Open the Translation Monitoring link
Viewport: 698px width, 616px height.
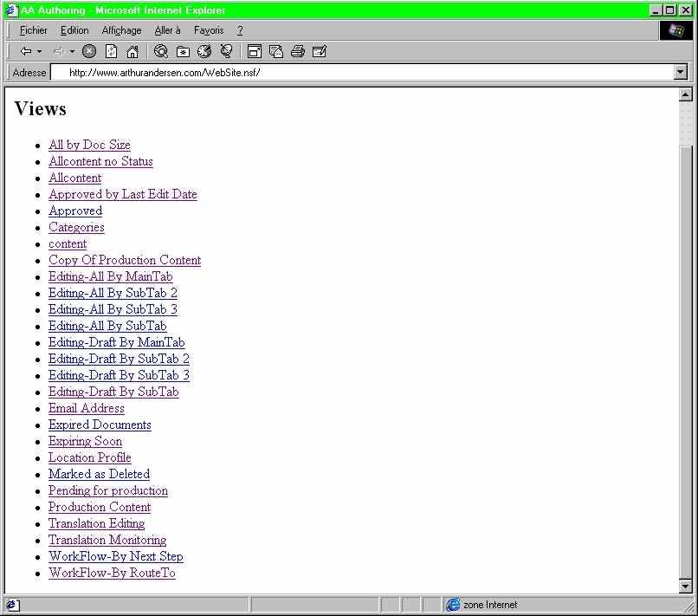pyautogui.click(x=107, y=541)
